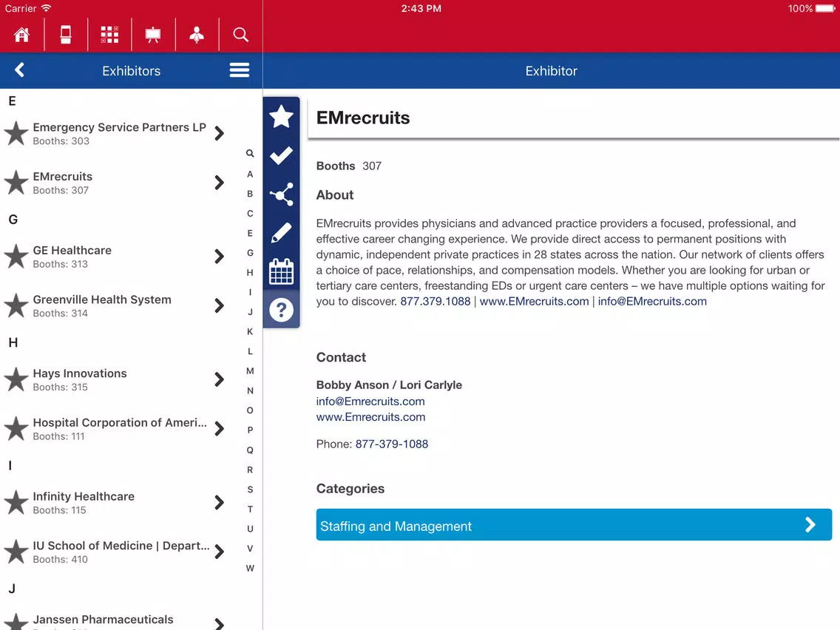Jump to letter C in index
Viewport: 840px width, 630px height.
pos(250,213)
